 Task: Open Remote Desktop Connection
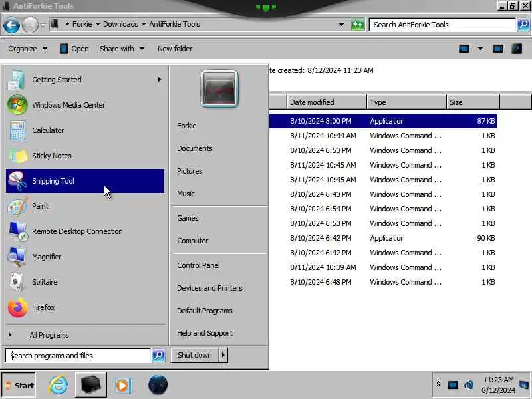(85, 231)
